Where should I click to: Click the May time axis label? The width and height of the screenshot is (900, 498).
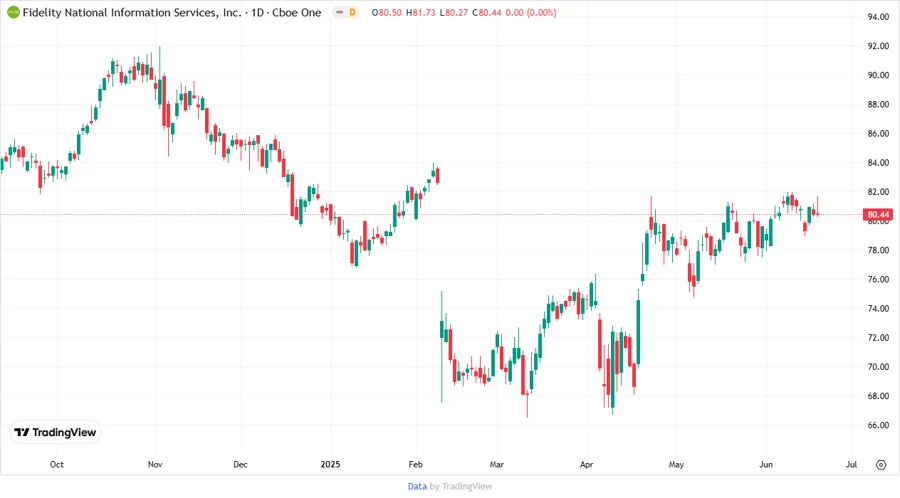[676, 465]
